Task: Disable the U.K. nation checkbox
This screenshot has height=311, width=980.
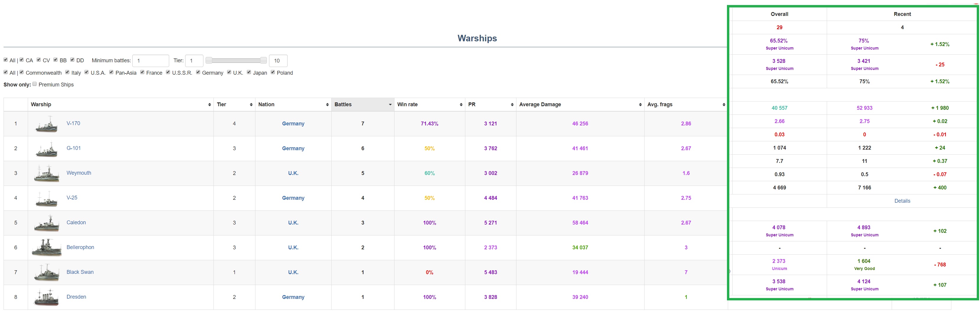Action: tap(229, 72)
